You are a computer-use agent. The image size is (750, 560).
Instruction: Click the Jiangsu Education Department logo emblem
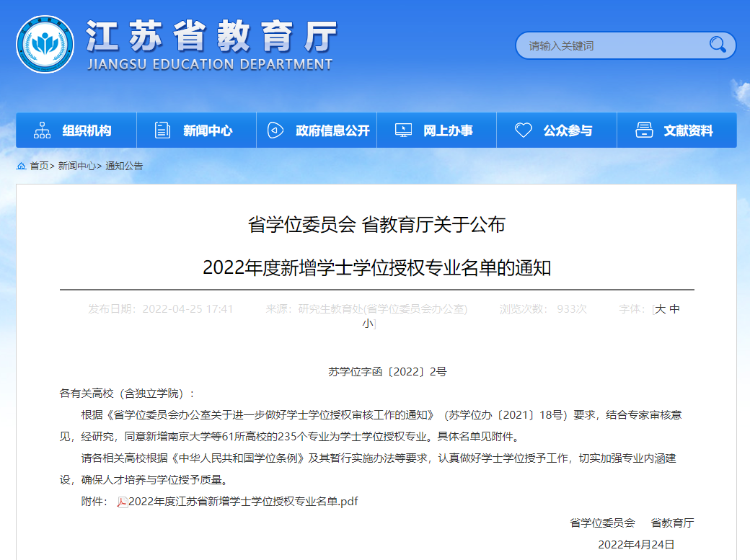click(x=45, y=45)
